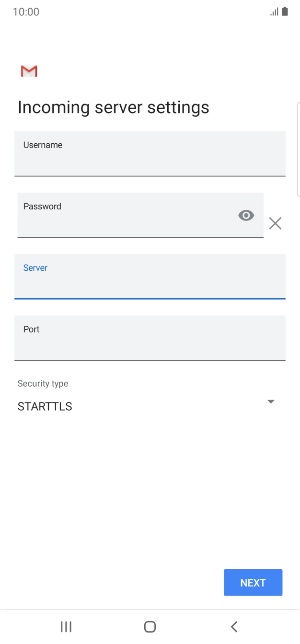Show the password with the eye toggle
This screenshot has height=644, width=300.
coord(246,215)
